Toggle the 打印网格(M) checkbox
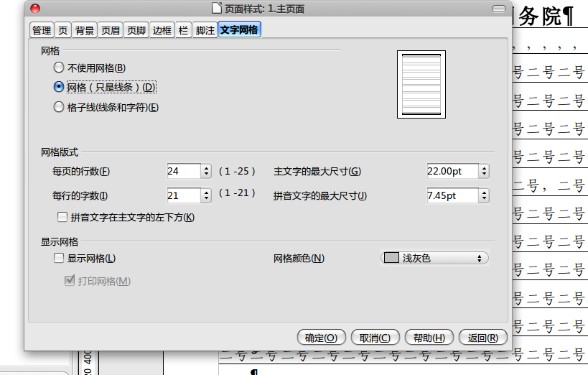The image size is (588, 375). point(70,280)
